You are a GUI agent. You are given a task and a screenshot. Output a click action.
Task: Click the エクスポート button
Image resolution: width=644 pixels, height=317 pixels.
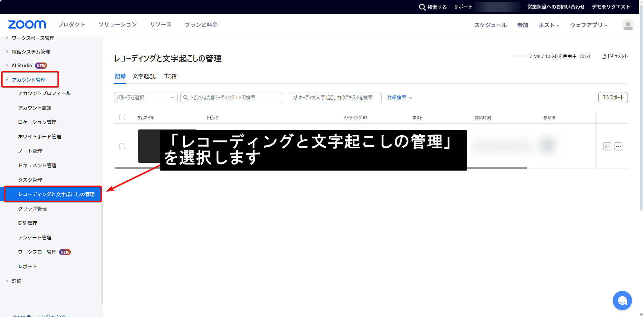coord(613,98)
